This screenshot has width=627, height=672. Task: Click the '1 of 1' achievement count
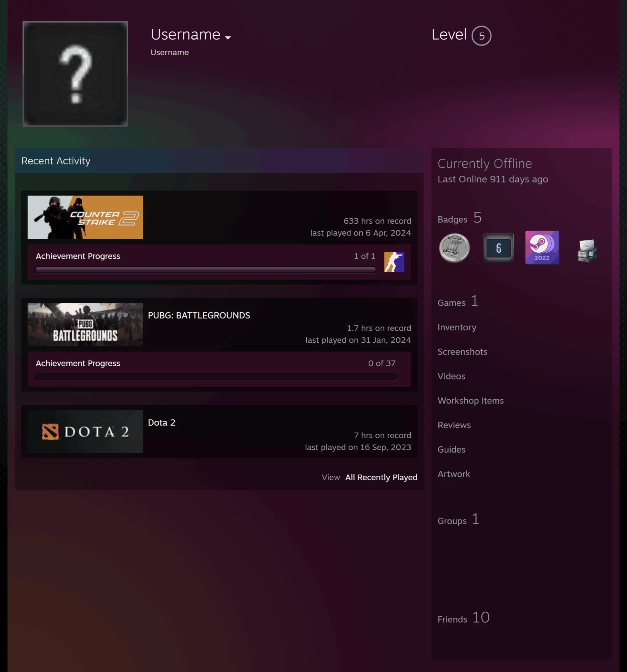(x=364, y=256)
